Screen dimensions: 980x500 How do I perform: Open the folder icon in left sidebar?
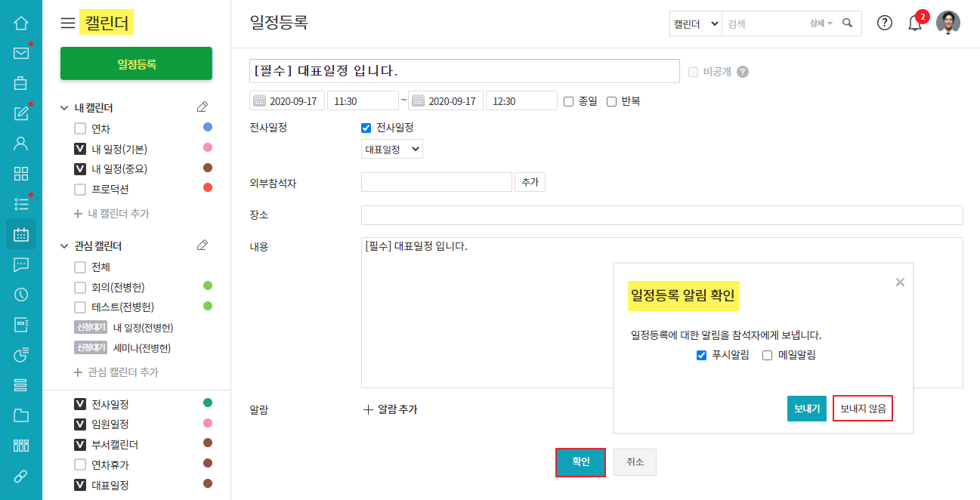click(21, 415)
